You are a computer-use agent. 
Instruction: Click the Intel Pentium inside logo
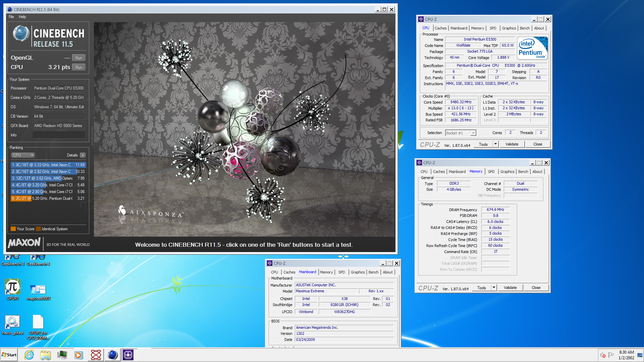(533, 48)
